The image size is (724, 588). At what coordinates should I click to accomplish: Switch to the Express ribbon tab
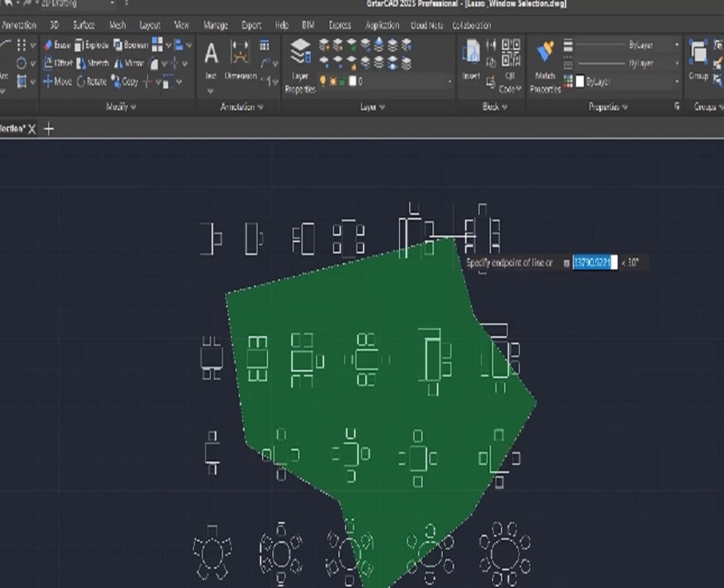(x=339, y=25)
